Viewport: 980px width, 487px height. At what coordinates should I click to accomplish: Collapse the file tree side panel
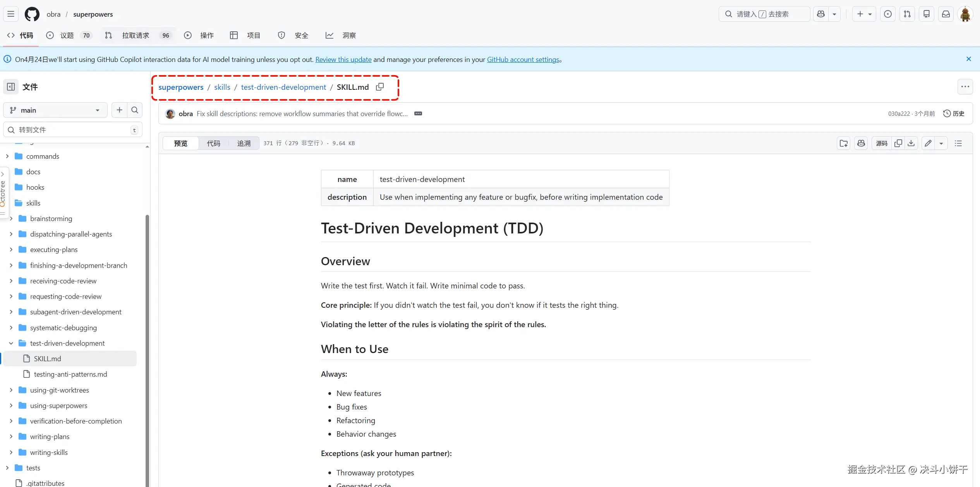point(11,87)
